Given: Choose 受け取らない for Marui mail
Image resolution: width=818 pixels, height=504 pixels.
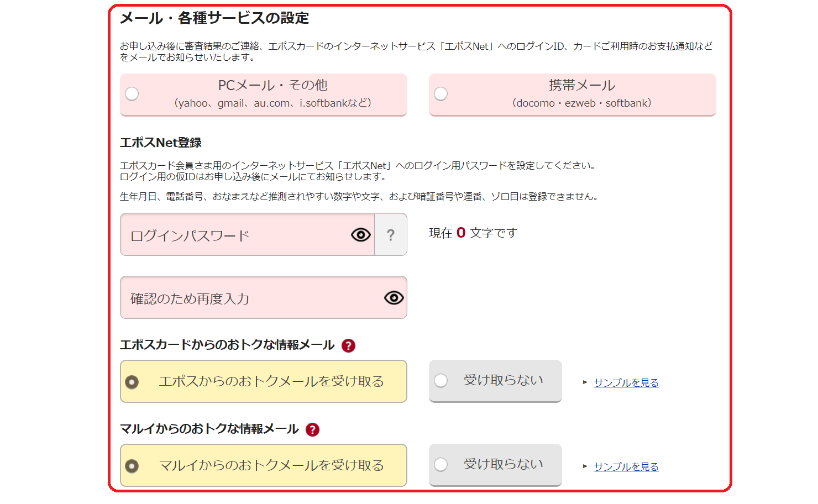Looking at the screenshot, I should coord(495,465).
